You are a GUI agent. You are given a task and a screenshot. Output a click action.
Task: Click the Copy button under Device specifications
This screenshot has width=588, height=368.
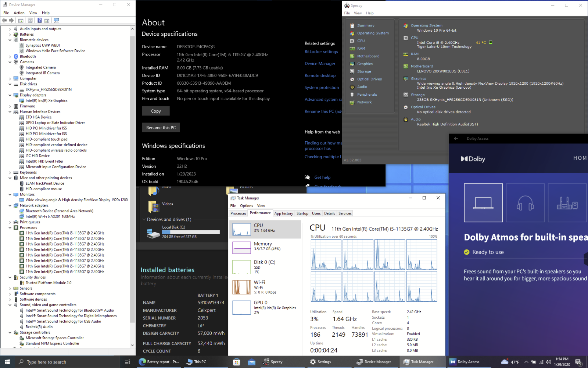(156, 111)
